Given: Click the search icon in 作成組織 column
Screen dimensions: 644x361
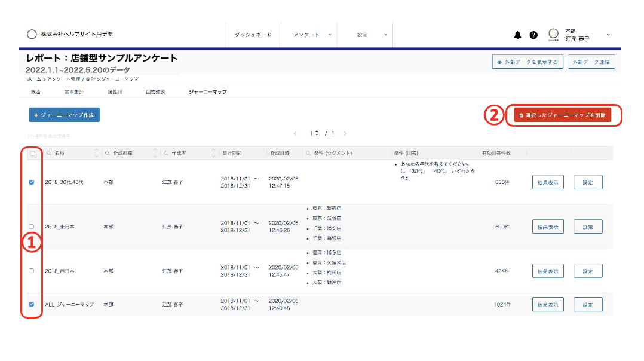Looking at the screenshot, I should pyautogui.click(x=108, y=153).
